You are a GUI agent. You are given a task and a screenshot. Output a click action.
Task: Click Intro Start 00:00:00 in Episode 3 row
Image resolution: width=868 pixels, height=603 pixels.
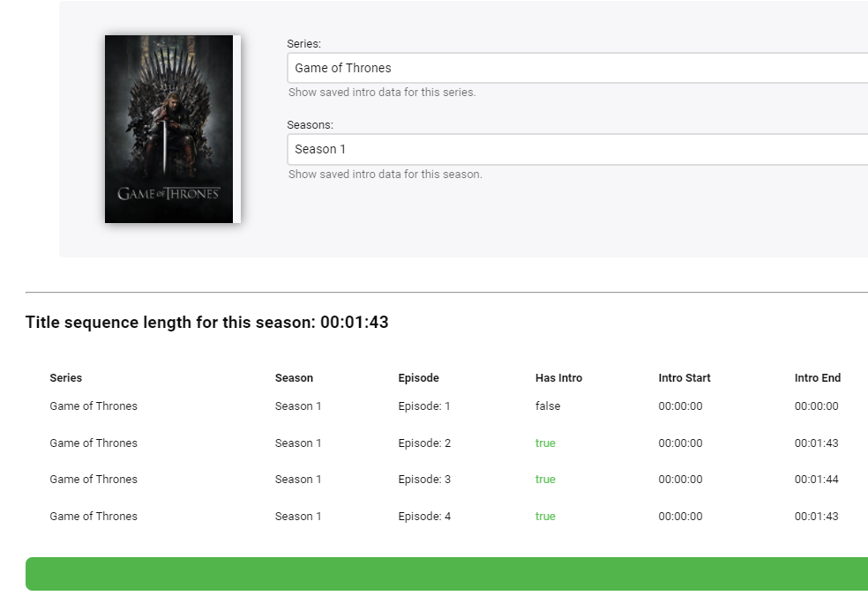click(680, 479)
